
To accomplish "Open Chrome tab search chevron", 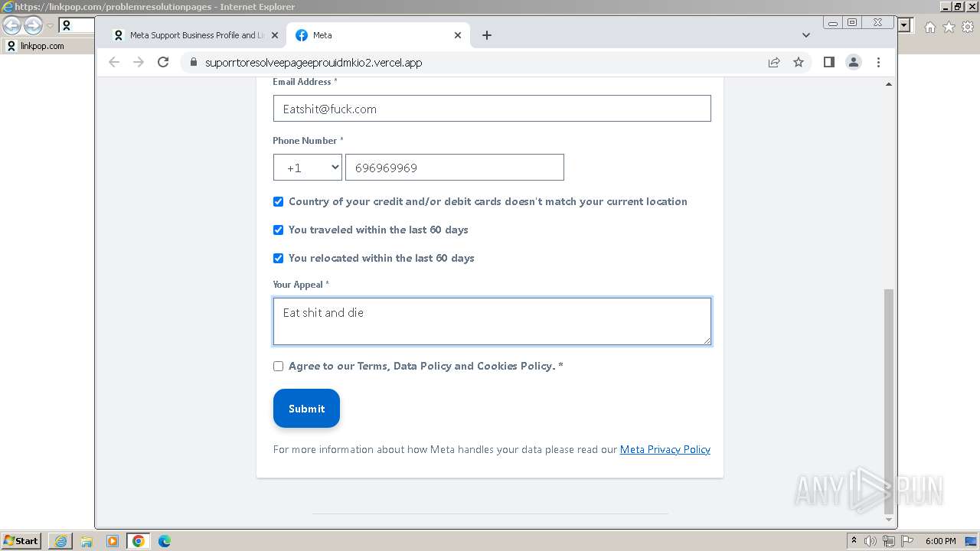I will point(805,35).
